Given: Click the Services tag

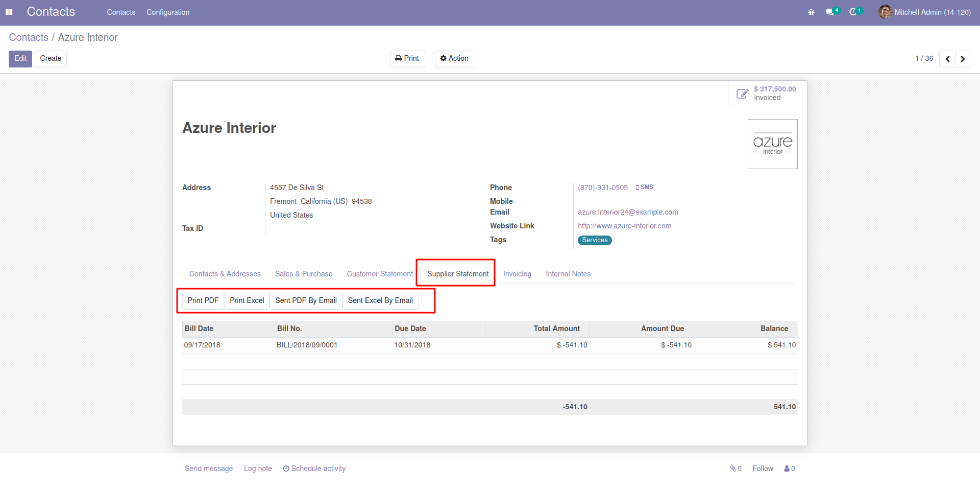Looking at the screenshot, I should (x=595, y=240).
